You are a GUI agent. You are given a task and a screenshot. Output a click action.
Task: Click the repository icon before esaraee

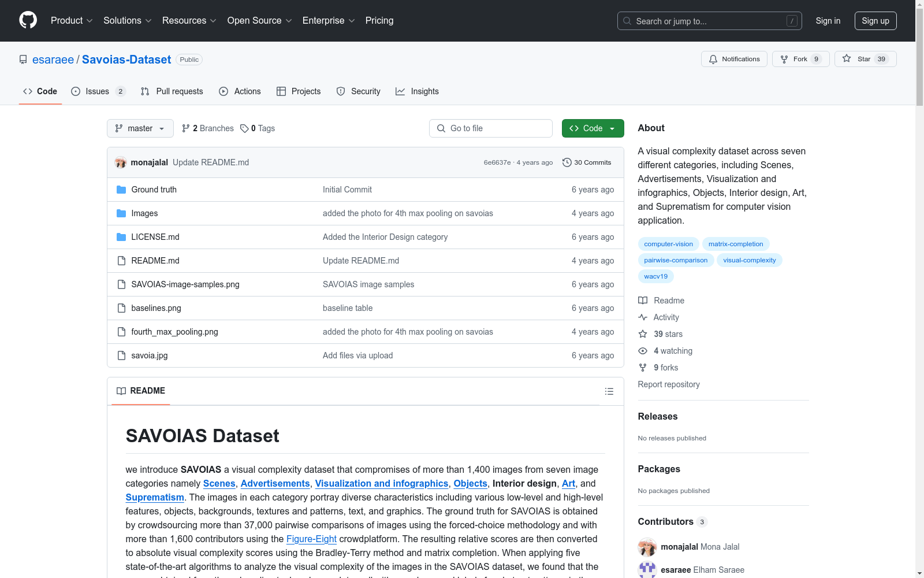click(23, 60)
